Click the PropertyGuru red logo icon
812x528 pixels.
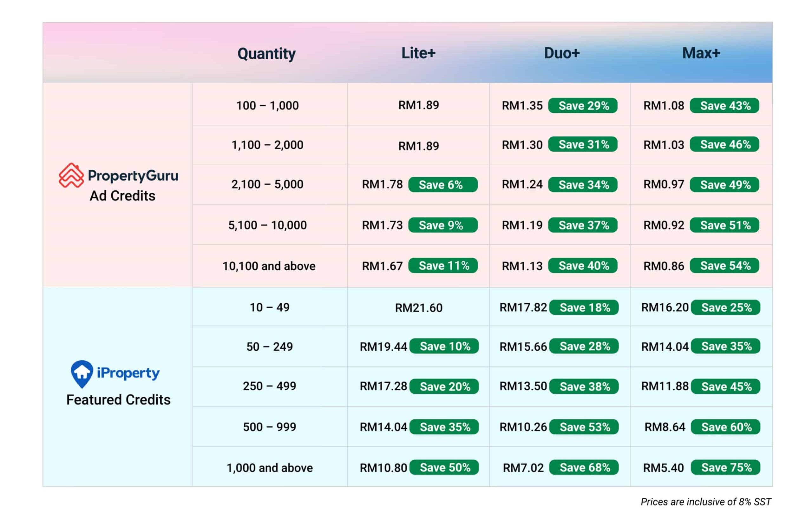[x=71, y=175]
